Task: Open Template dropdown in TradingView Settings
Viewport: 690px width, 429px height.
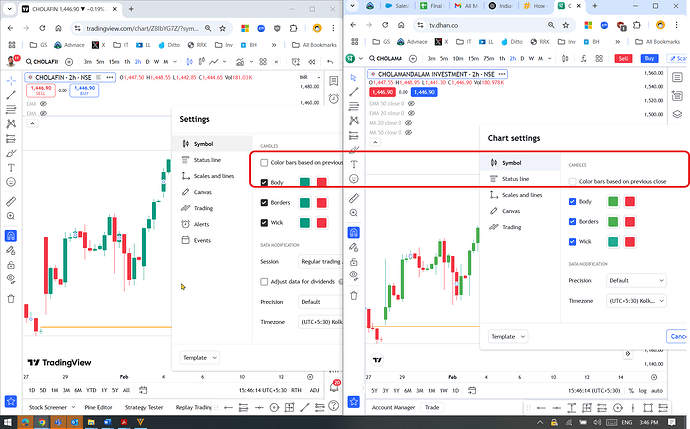Action: tap(200, 358)
